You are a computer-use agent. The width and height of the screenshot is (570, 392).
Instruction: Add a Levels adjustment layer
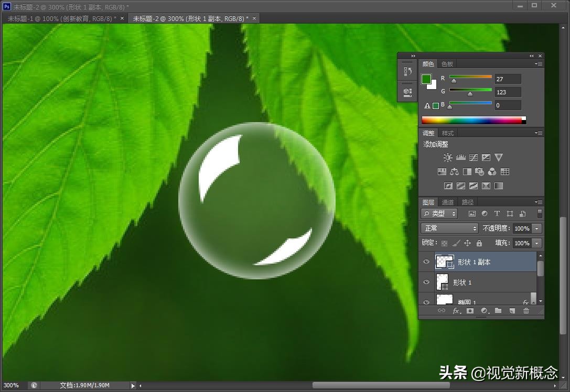460,157
